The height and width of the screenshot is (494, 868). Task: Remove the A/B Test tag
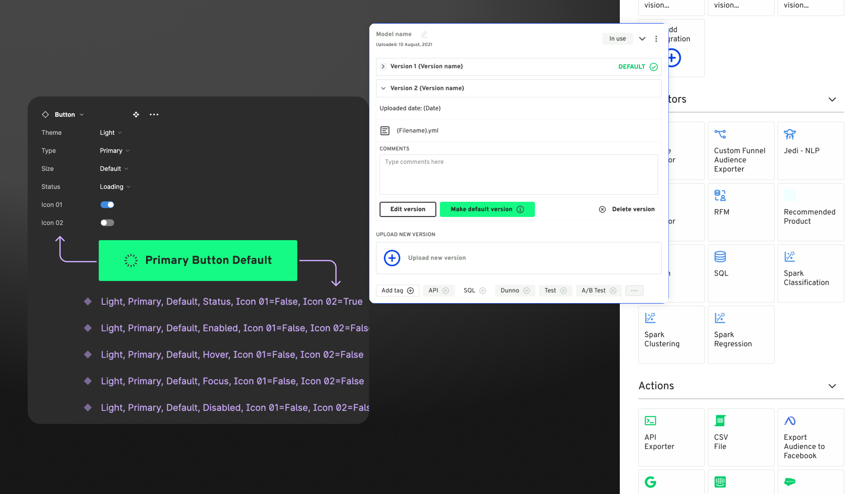pos(613,291)
